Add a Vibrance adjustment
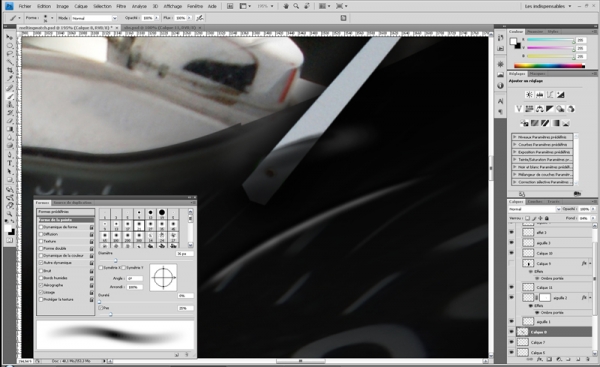 coord(519,109)
